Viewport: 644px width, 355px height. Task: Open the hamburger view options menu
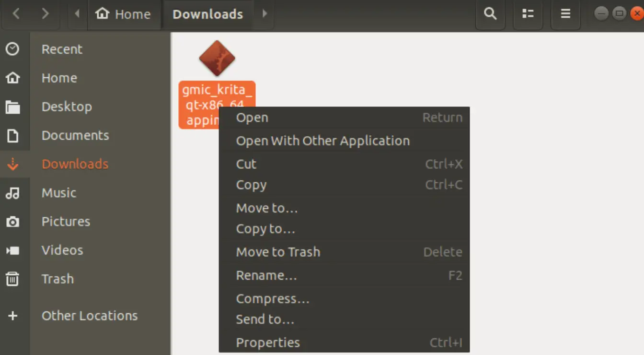[565, 14]
